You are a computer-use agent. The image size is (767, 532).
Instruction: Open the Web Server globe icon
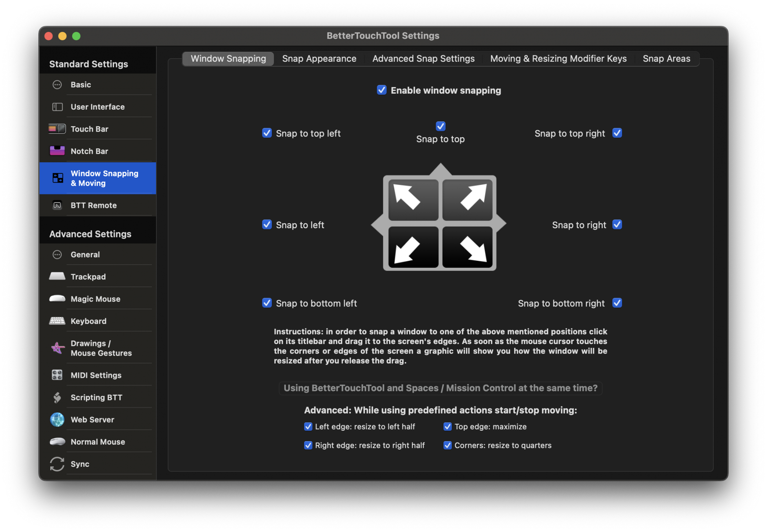coord(57,419)
